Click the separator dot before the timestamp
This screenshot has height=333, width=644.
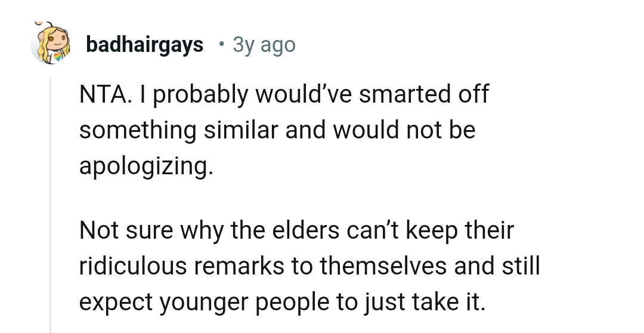(x=222, y=44)
